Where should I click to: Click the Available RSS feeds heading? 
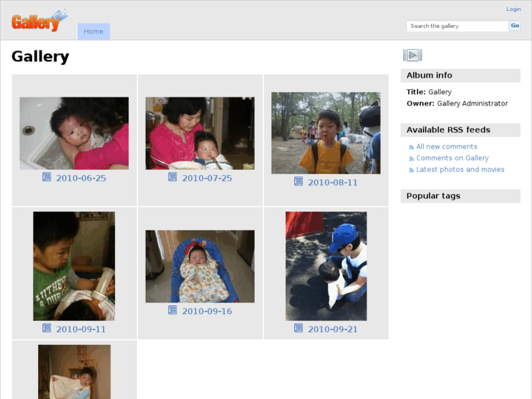(448, 130)
